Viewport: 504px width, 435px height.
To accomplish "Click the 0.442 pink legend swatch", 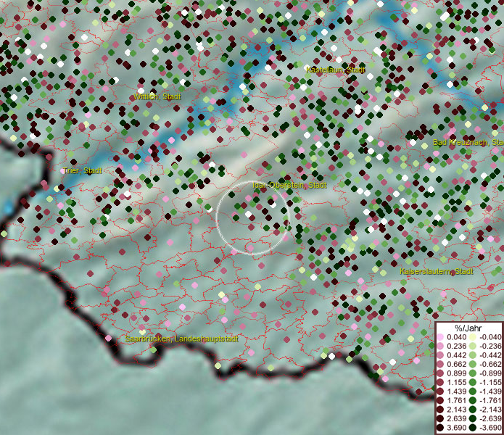I will (x=441, y=355).
